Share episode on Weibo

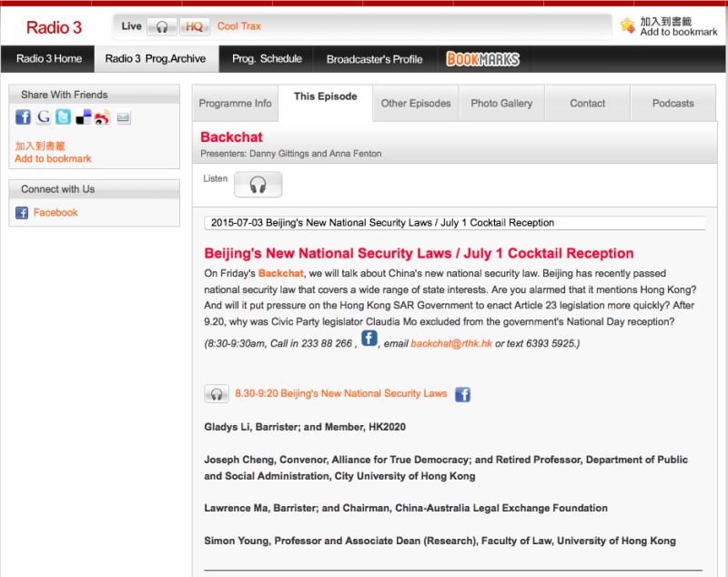[x=102, y=117]
